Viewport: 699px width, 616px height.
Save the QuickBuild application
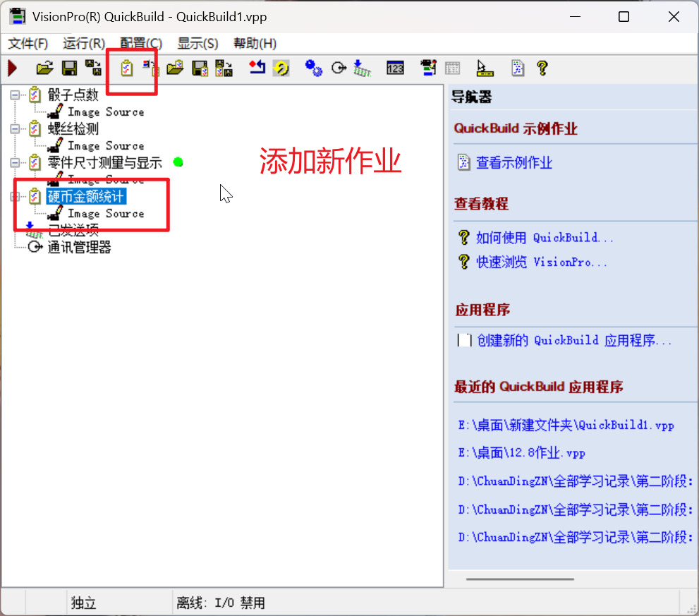(69, 68)
